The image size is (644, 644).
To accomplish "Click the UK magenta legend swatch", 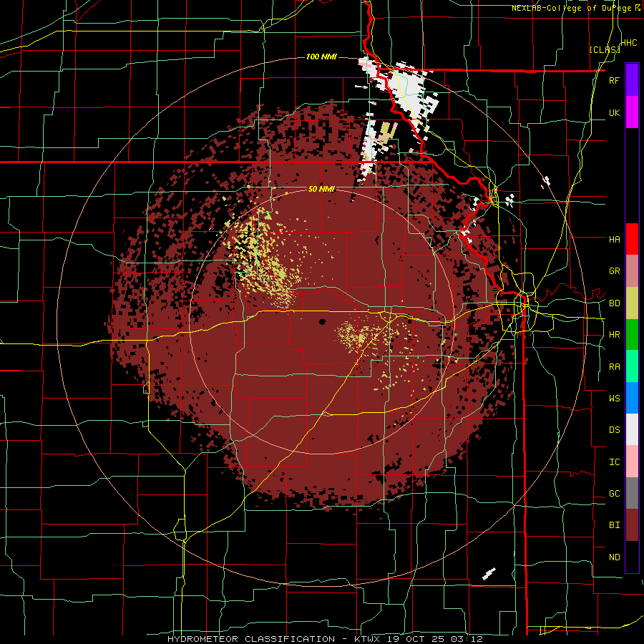I will tap(632, 112).
